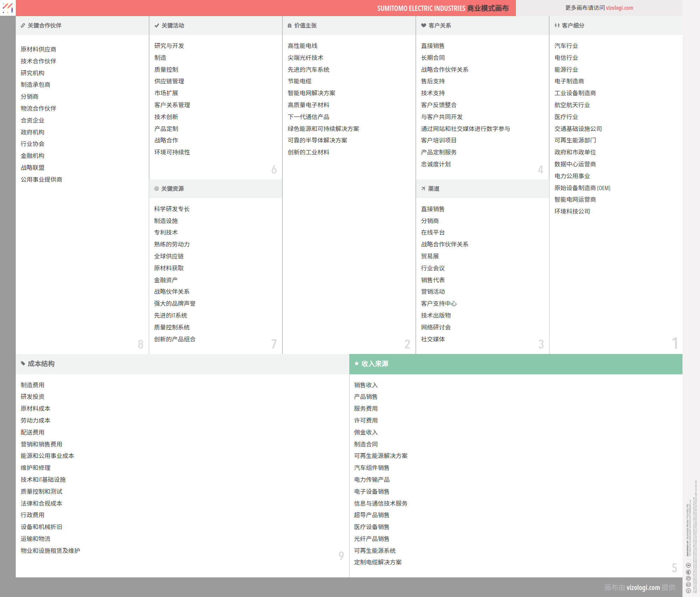Click the heart icon beside 客户关系

[x=423, y=26]
